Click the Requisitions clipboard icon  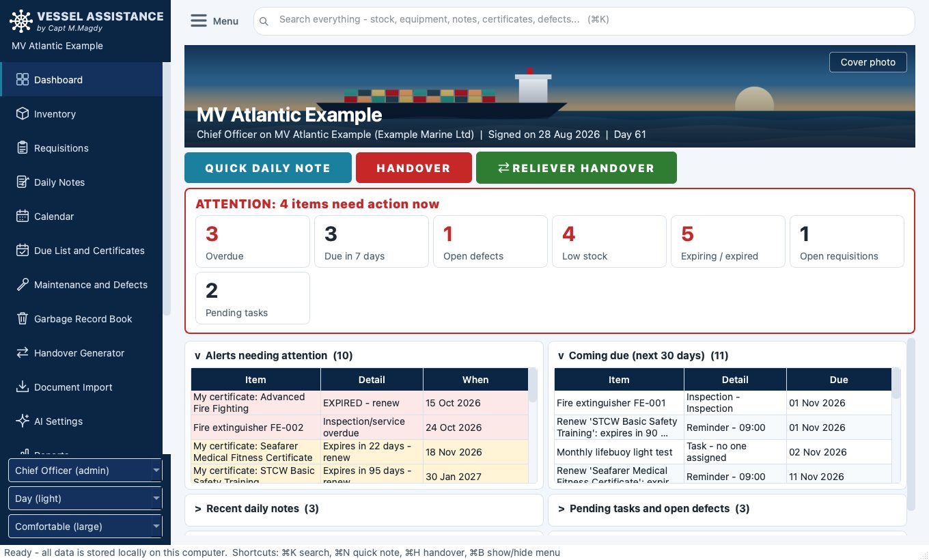tap(22, 148)
